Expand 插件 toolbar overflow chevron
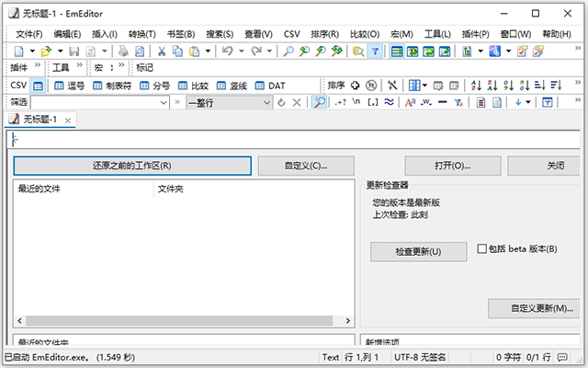This screenshot has height=368, width=588. point(38,65)
